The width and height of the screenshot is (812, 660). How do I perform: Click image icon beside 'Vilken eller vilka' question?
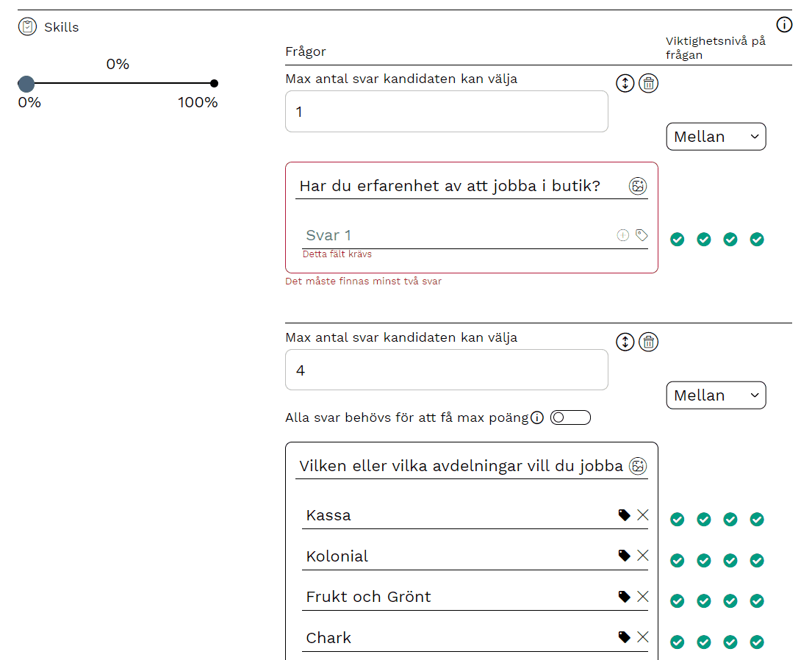(x=638, y=466)
